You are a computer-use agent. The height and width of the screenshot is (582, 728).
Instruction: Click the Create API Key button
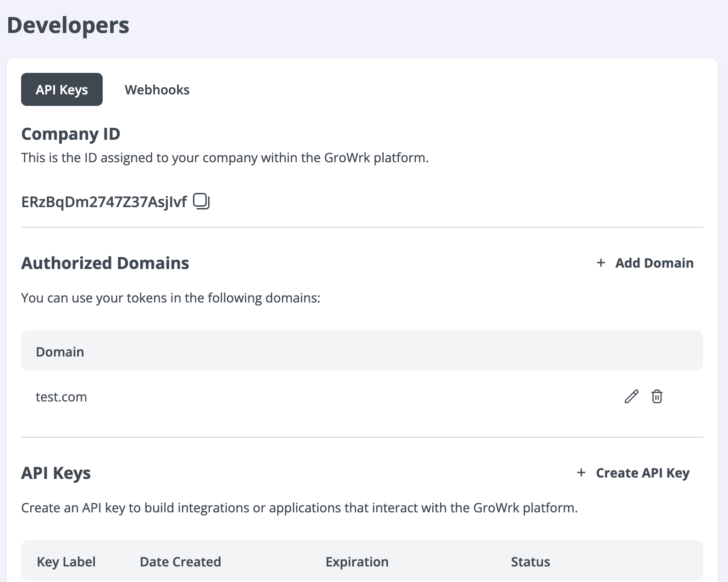[x=633, y=473]
